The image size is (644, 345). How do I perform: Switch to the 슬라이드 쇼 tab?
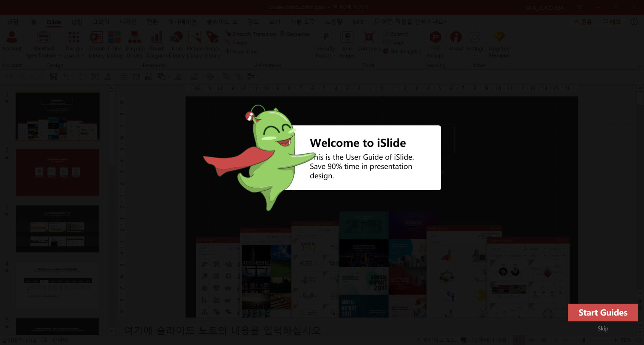tap(222, 22)
